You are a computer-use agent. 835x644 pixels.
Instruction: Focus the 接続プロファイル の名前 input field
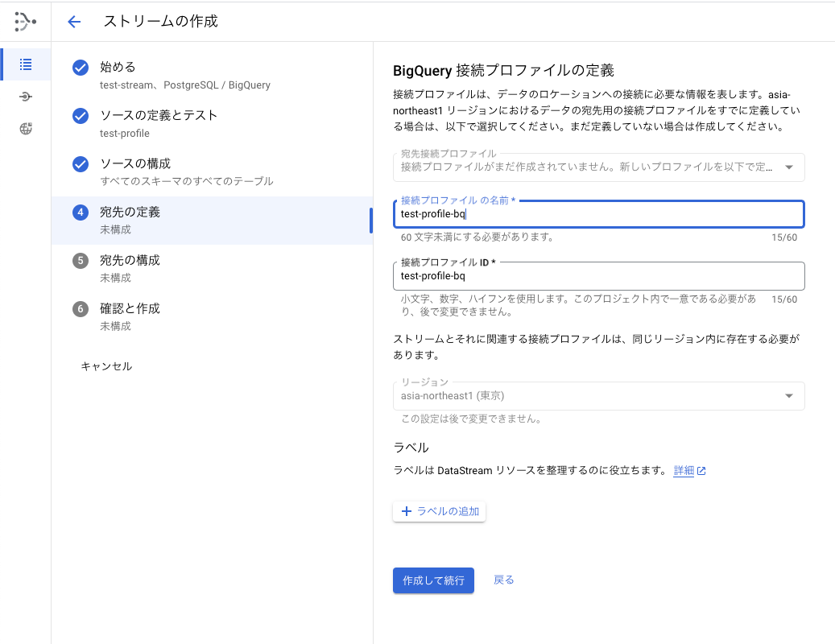click(x=598, y=214)
